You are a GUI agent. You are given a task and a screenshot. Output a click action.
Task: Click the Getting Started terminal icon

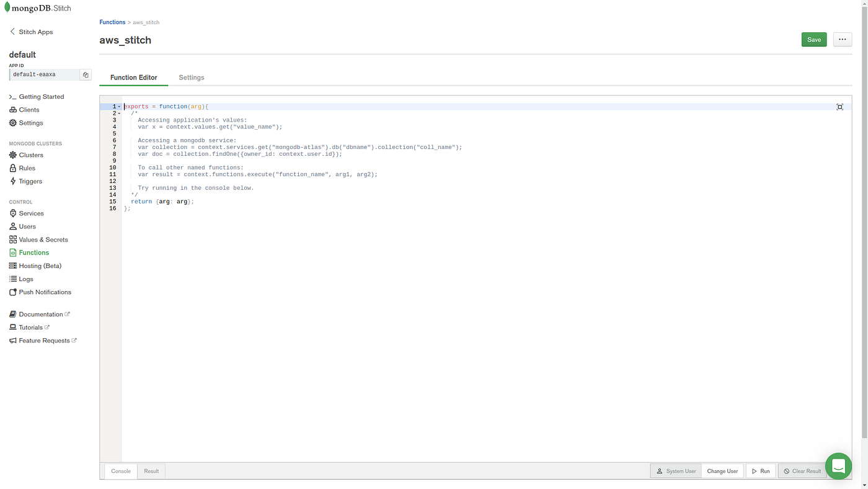(12, 96)
